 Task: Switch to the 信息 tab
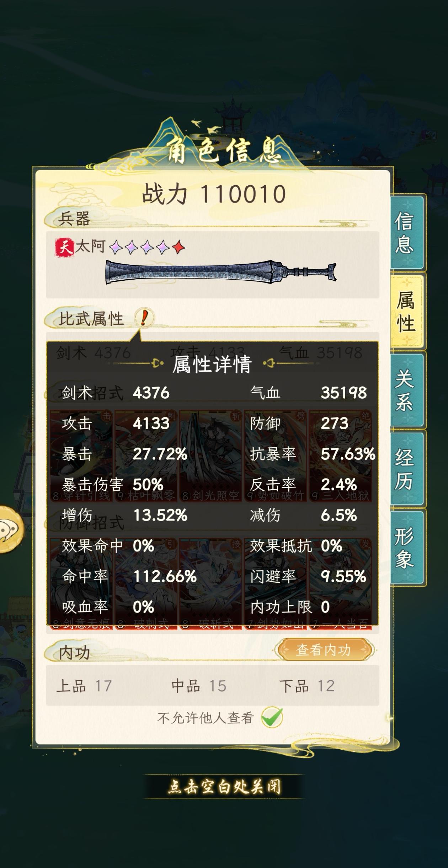click(407, 233)
